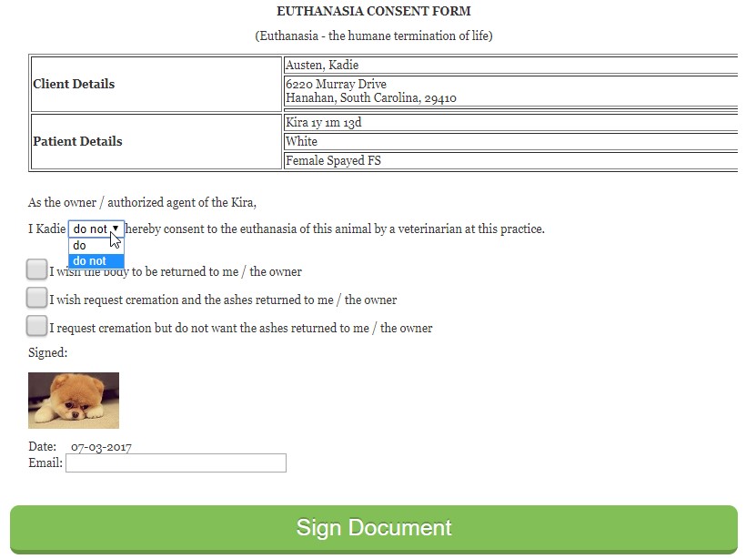Click the ashes not returned label text
Image resolution: width=756 pixels, height=559 pixels.
(241, 328)
